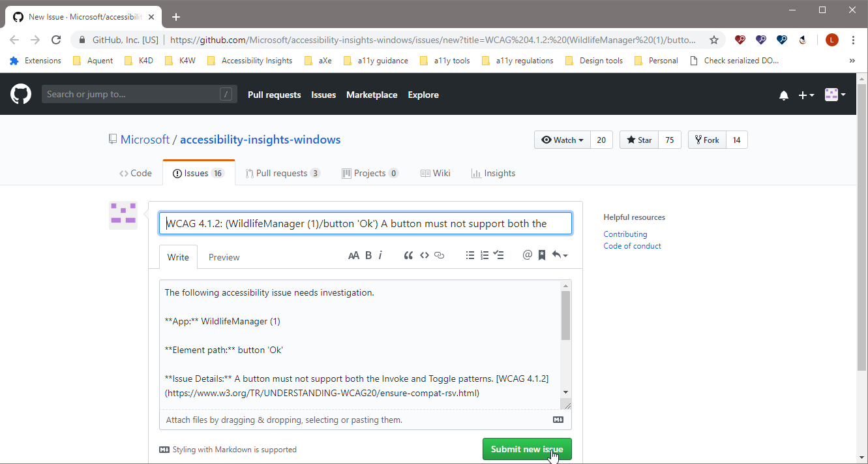Screen dimensions: 868x464
Task: Switch to the repository Issues tab
Action: click(x=198, y=173)
